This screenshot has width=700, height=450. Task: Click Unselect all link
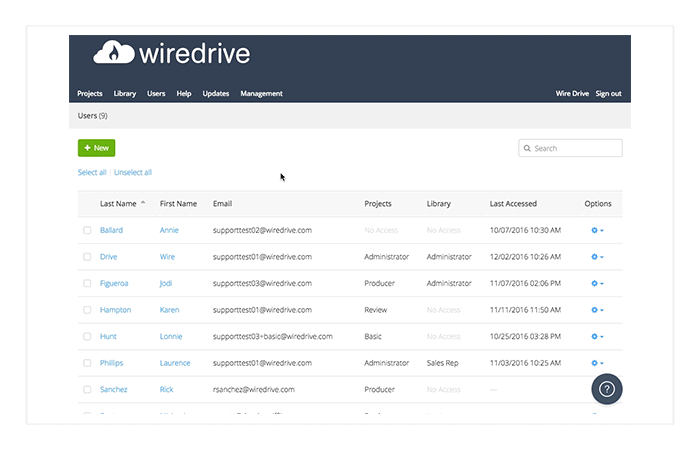coord(133,172)
